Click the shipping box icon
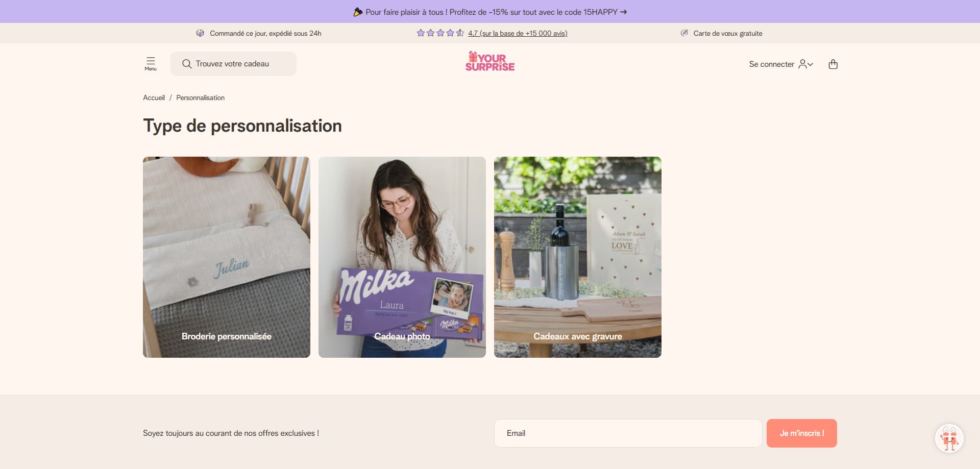Viewport: 980px width, 469px height. click(x=200, y=33)
